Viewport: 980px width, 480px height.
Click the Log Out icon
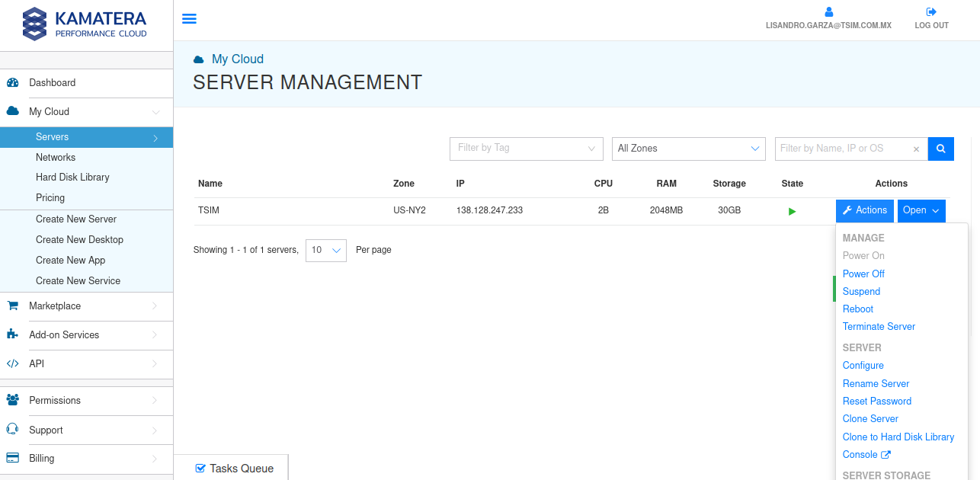931,12
